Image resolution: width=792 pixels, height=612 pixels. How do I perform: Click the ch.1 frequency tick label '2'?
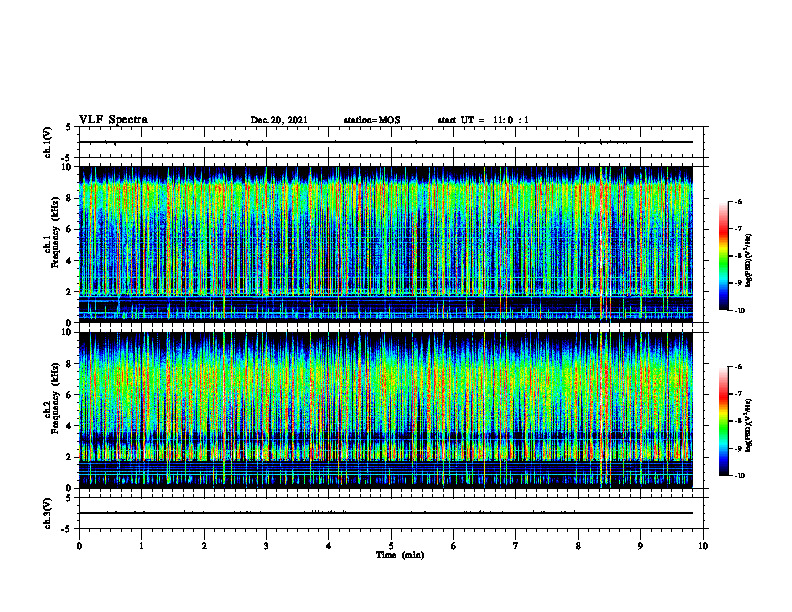[x=69, y=291]
